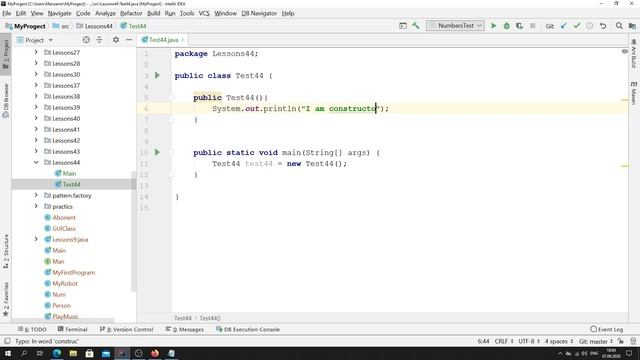Open the Structure tool window

click(x=6, y=251)
